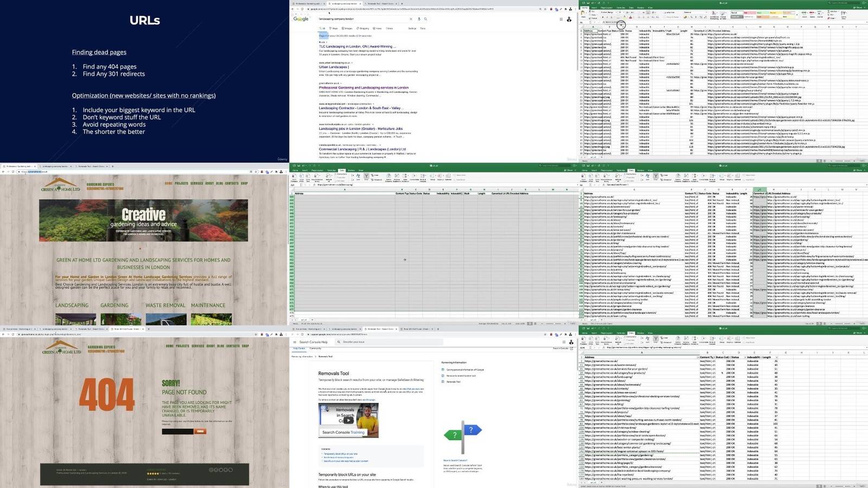Select the Help Center tab in Search Console Help
868x488 pixels.
299,348
